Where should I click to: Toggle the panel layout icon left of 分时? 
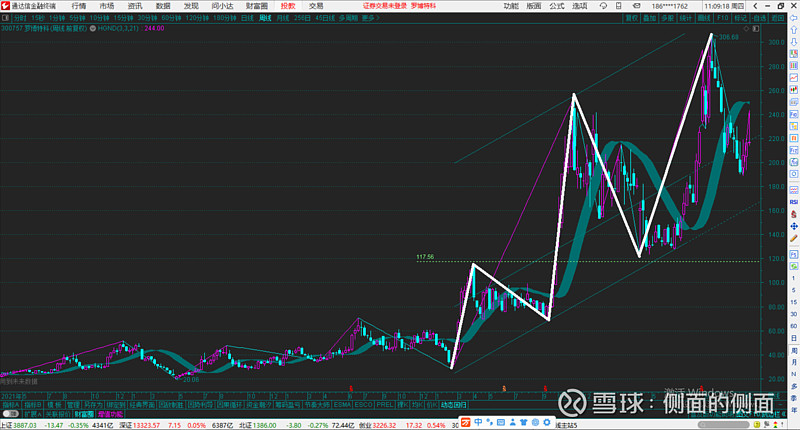6,18
